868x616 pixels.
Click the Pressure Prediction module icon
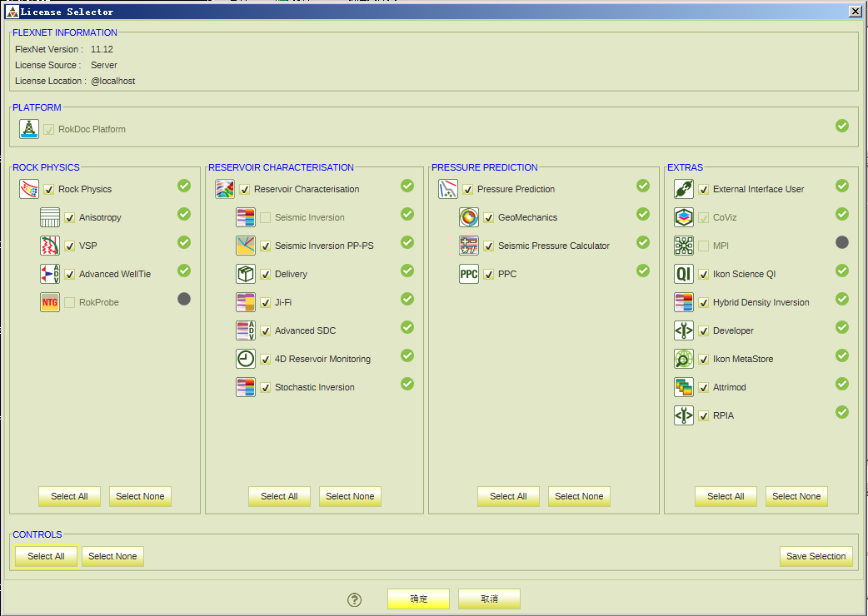click(448, 189)
